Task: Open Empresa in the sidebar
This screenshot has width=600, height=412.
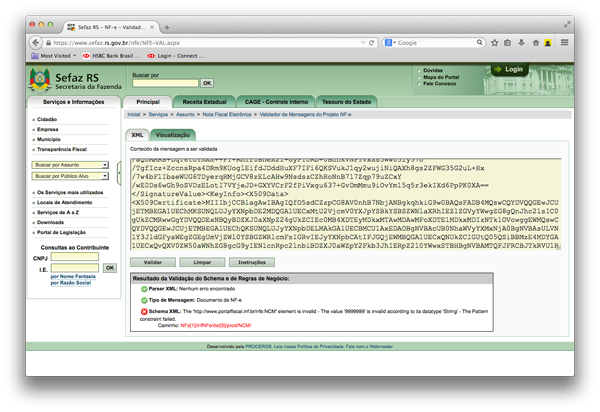Action: tap(47, 129)
